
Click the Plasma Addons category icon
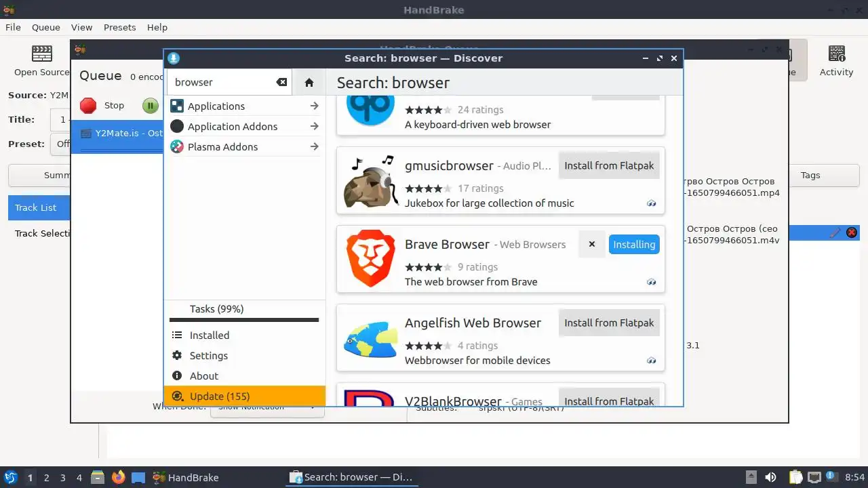(x=177, y=146)
